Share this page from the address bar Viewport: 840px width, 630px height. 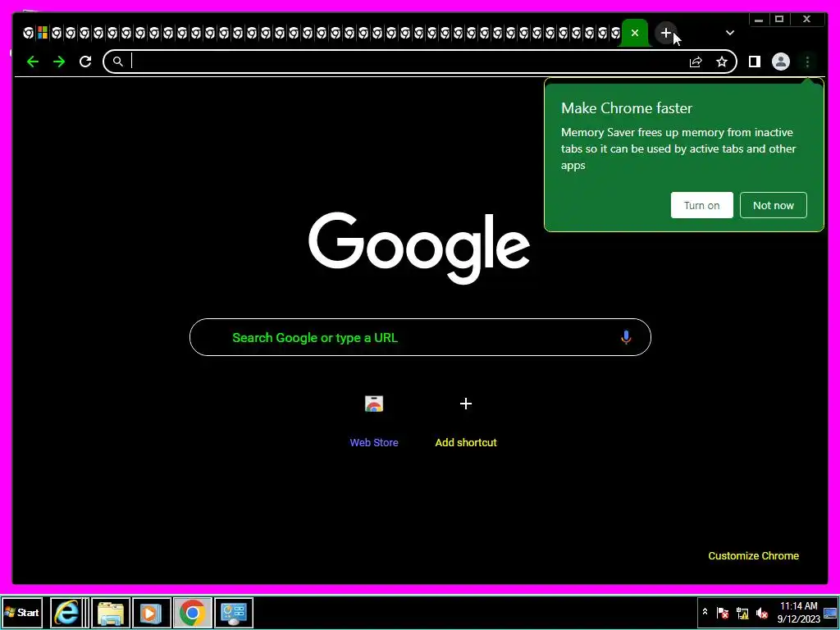pos(696,62)
